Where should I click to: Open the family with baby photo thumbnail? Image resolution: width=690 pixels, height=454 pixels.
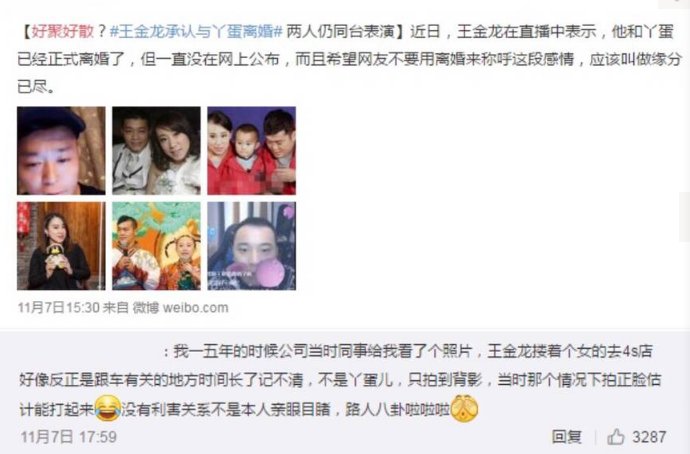[x=252, y=150]
